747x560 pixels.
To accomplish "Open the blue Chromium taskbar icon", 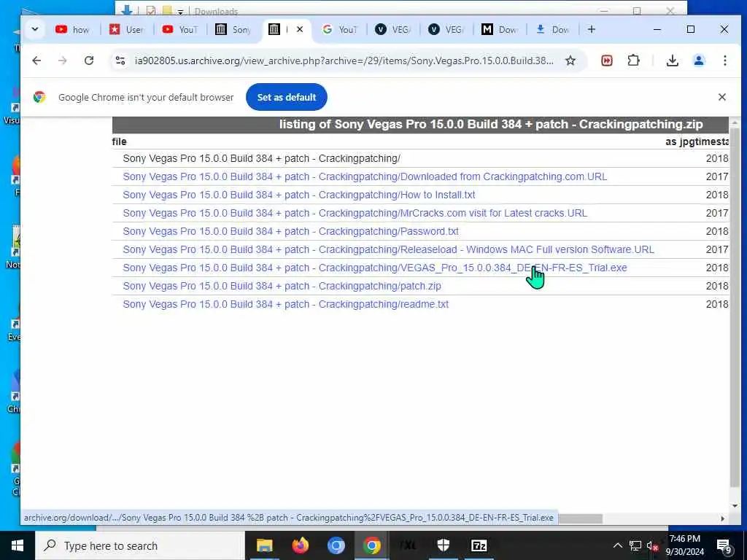I will pos(336,545).
